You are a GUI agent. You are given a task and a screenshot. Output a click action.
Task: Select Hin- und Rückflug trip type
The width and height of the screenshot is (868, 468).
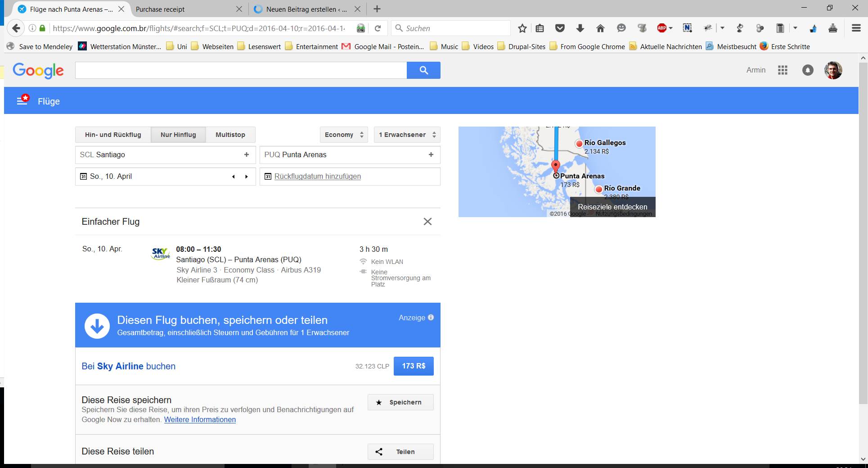113,135
